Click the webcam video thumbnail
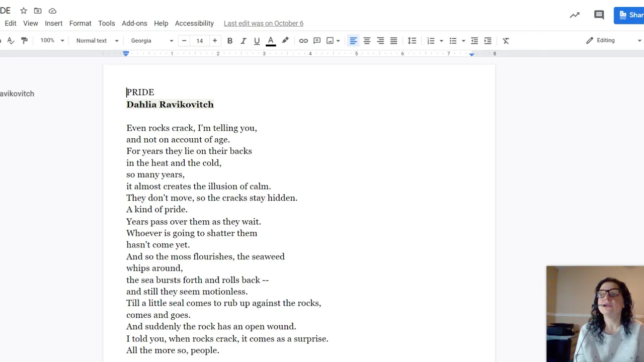644x362 pixels. 595,314
